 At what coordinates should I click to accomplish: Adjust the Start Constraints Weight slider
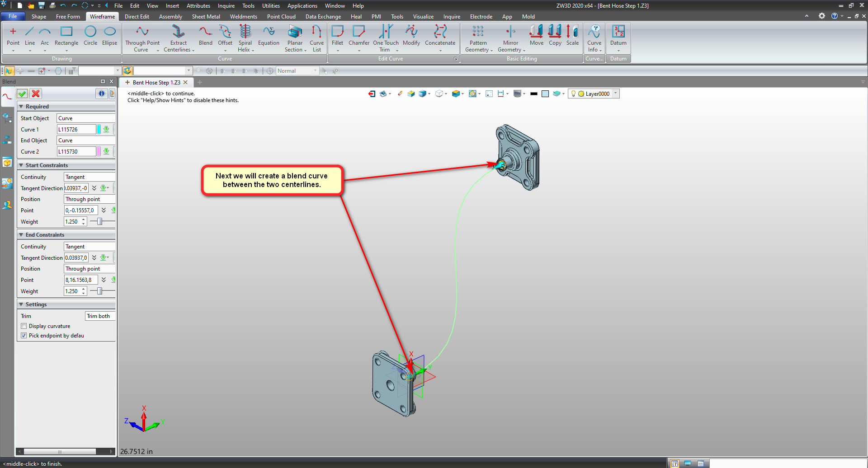pyautogui.click(x=100, y=221)
